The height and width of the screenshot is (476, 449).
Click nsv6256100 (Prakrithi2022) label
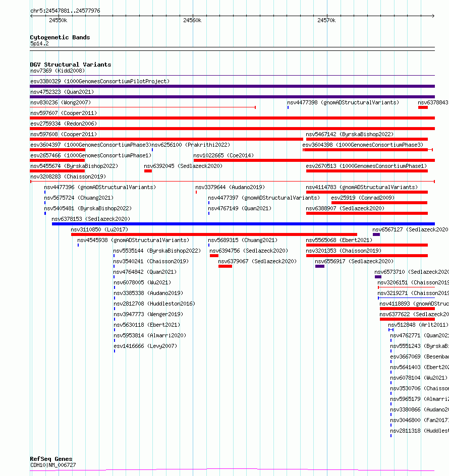tap(191, 145)
